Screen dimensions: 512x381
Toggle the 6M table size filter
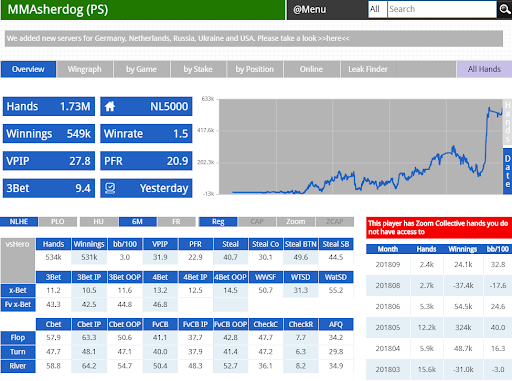(x=137, y=222)
